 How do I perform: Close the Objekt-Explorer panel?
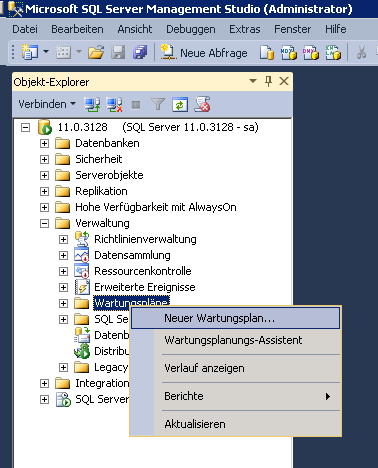point(284,81)
